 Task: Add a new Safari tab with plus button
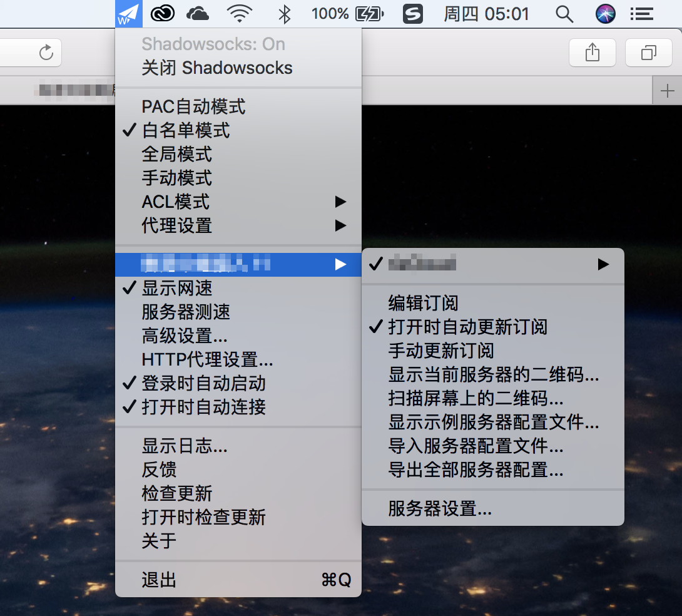tap(667, 91)
